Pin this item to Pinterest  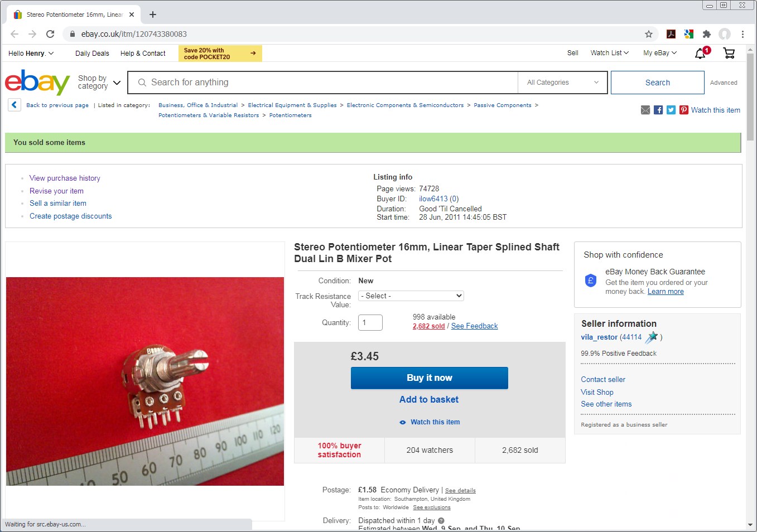coord(683,110)
